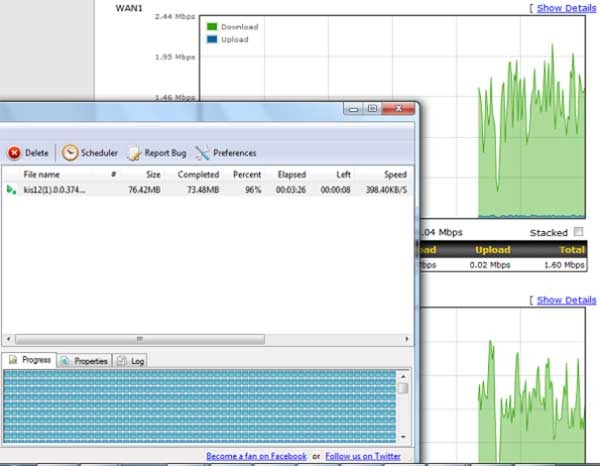Image resolution: width=600 pixels, height=466 pixels.
Task: Click the Preferences toolbar label
Action: [x=235, y=153]
